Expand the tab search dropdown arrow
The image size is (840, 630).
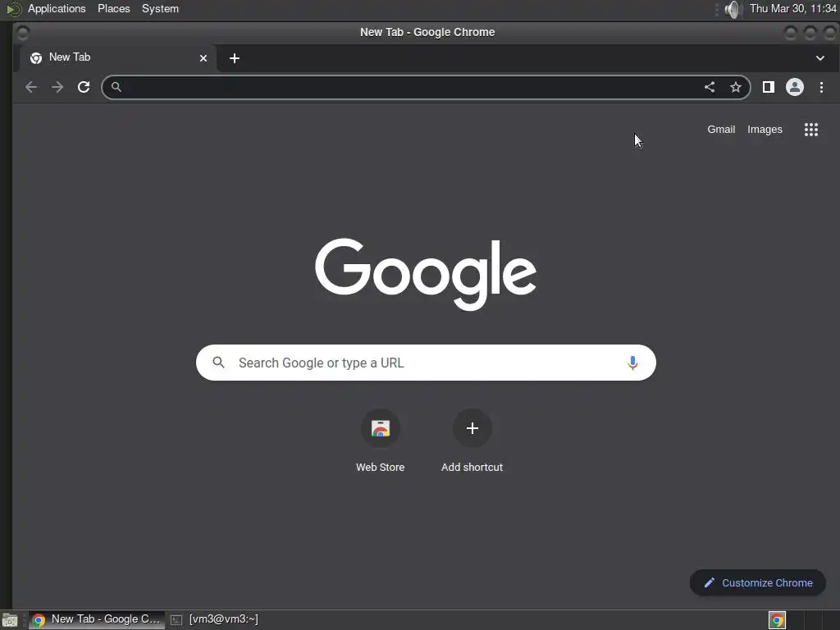tap(820, 58)
